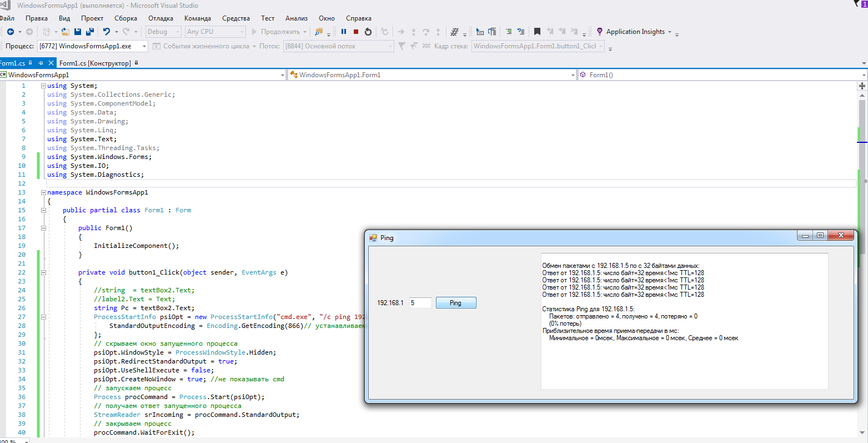
Task: Click the split editor handle above scrollbar
Action: [862, 86]
